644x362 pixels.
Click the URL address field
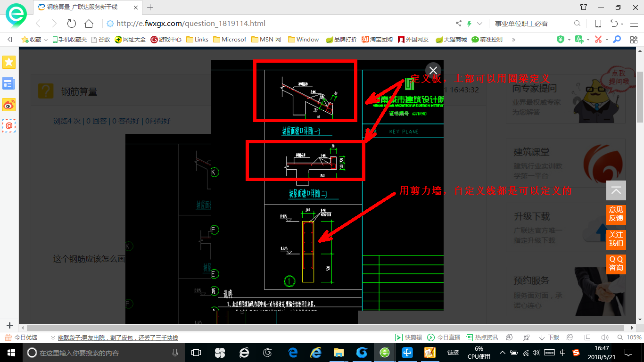[278, 24]
